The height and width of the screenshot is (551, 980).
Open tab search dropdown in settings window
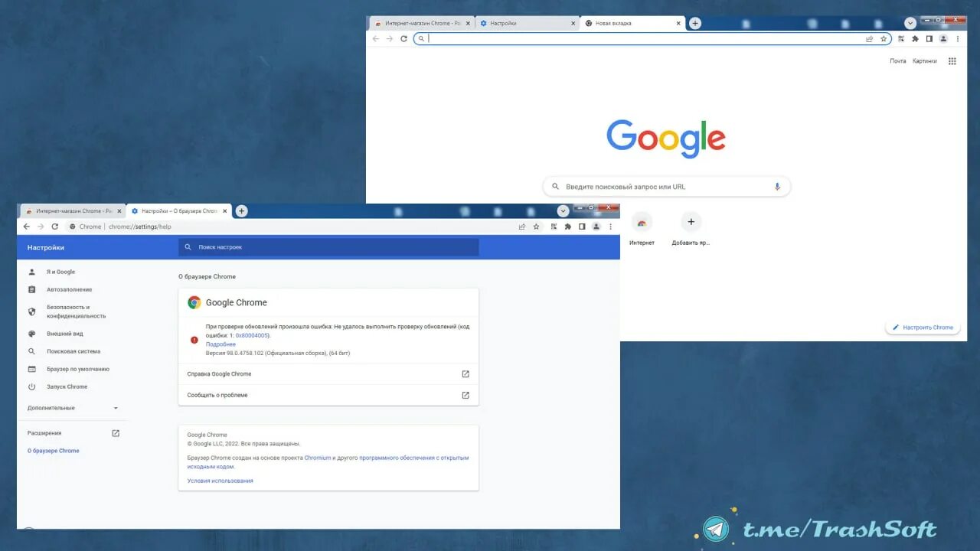tap(563, 211)
